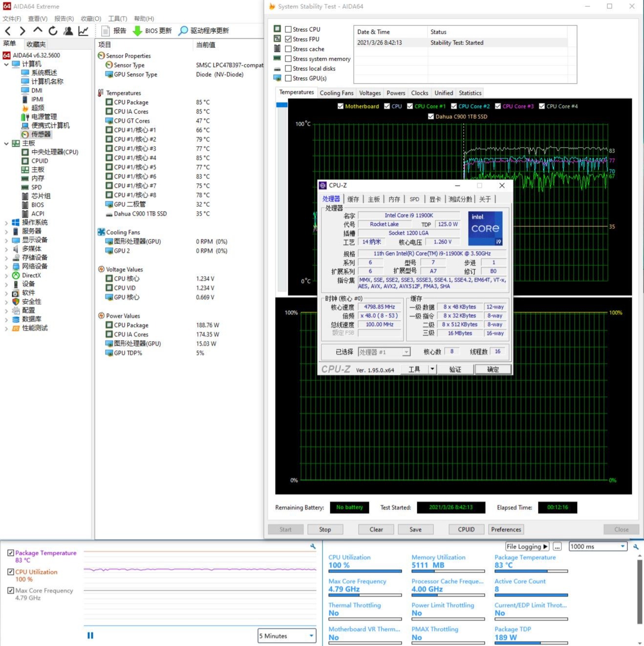Open the graph chart toolbar icon
The width and height of the screenshot is (644, 646).
[84, 31]
